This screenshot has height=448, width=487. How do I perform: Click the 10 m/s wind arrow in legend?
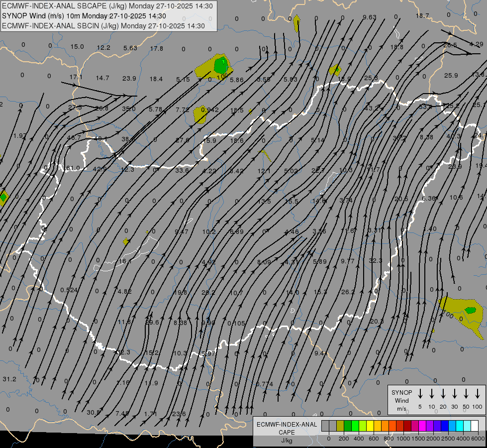(432, 394)
